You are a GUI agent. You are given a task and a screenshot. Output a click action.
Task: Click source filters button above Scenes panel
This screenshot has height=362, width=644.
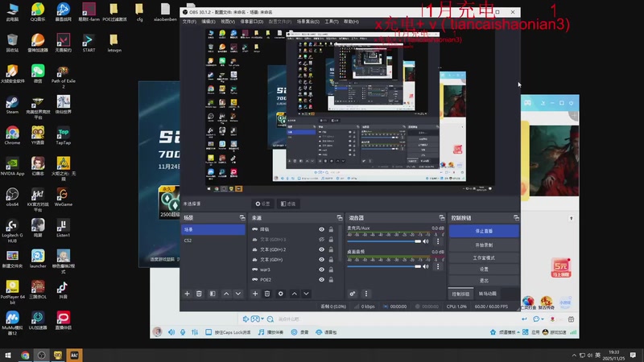click(x=288, y=204)
